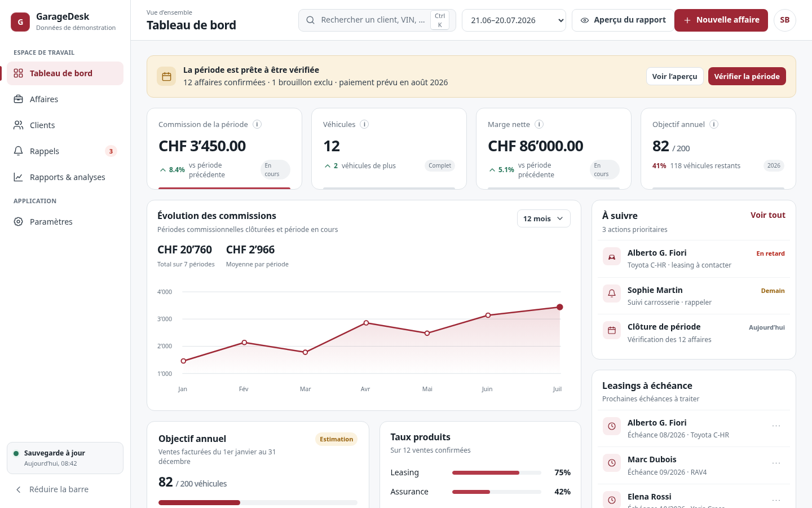Show info icon next to Véhicules
This screenshot has width=812, height=508.
364,124
